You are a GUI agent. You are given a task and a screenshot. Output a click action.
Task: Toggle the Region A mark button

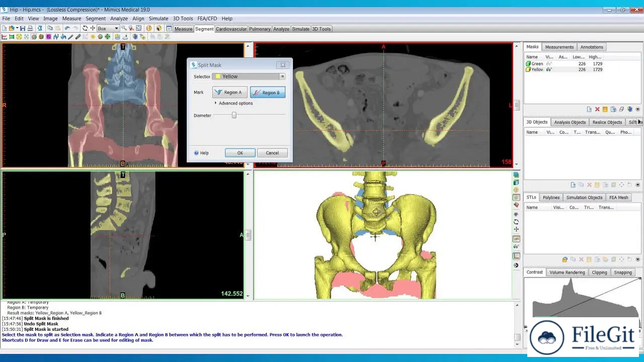(230, 93)
